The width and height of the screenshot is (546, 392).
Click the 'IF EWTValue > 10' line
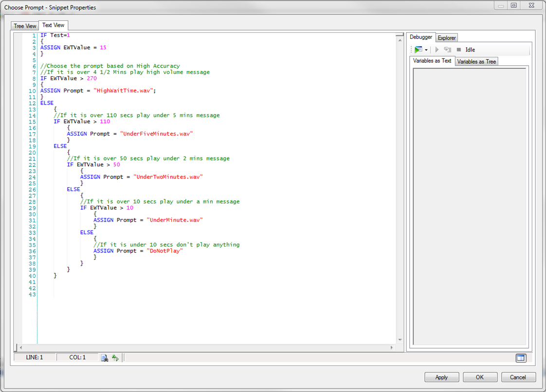click(107, 208)
